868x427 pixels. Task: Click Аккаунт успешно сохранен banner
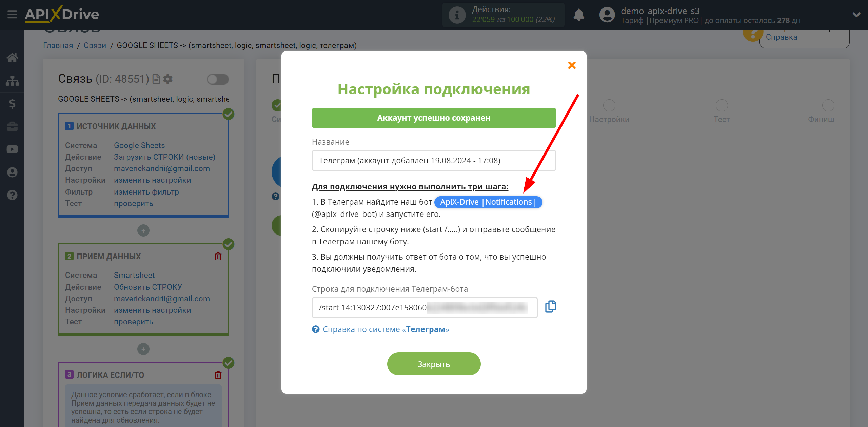coord(434,118)
